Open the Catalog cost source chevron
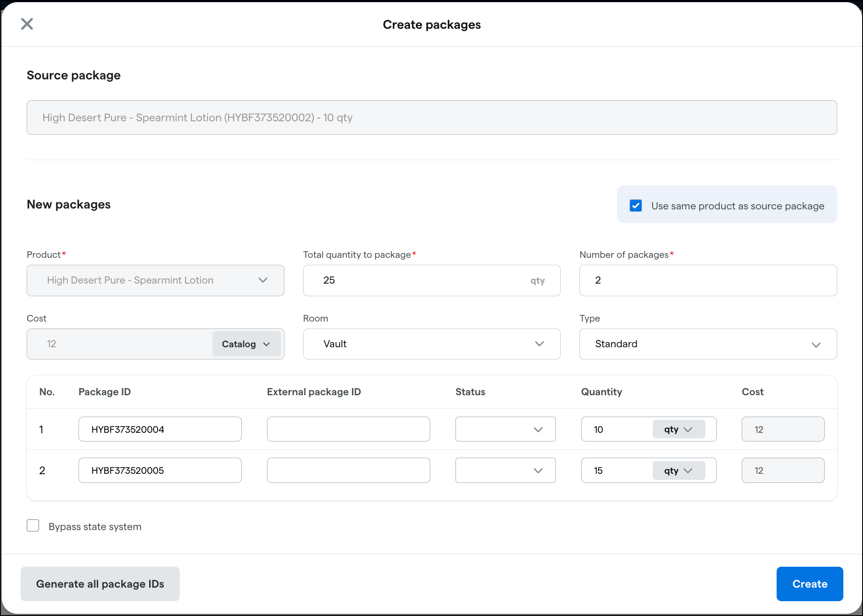The height and width of the screenshot is (616, 863). (267, 344)
